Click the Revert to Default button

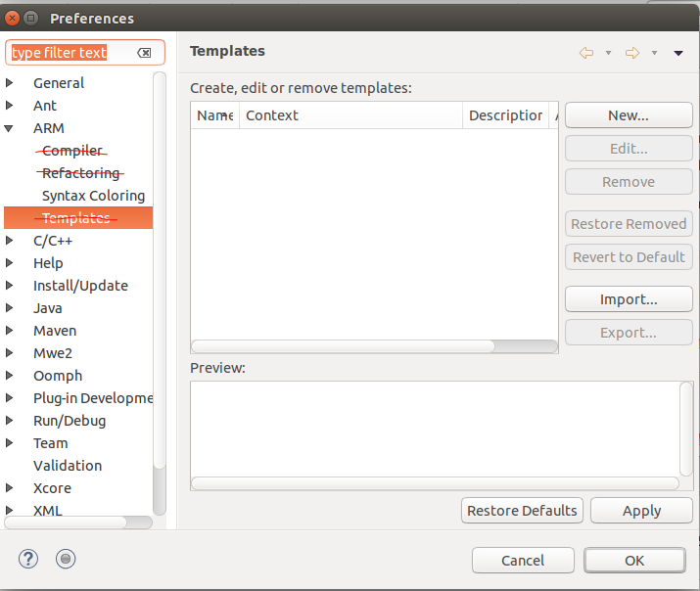coord(629,257)
